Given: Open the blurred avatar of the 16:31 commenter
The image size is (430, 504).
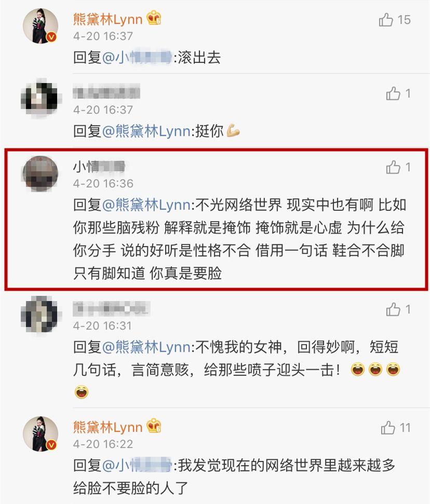Looking at the screenshot, I should [x=40, y=315].
